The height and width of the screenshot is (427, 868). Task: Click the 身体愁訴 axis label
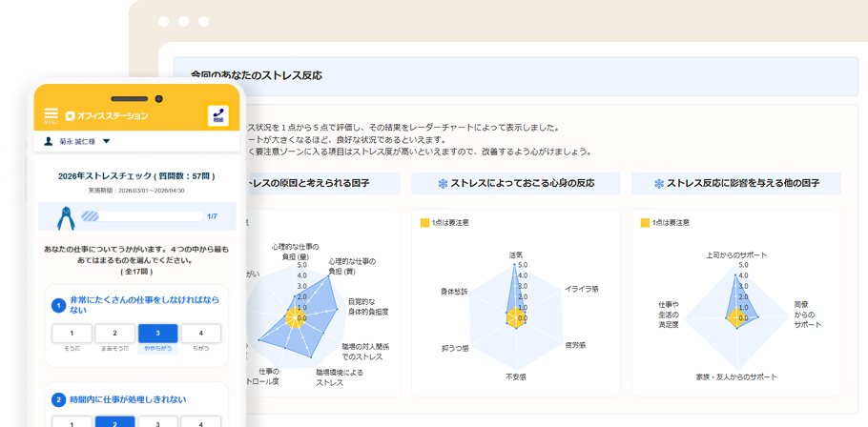[x=454, y=291]
